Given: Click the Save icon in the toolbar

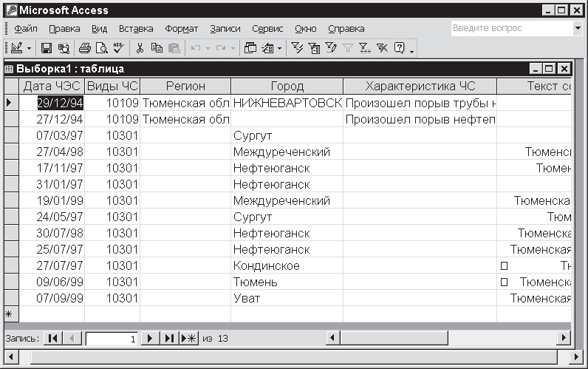Looking at the screenshot, I should pos(46,48).
